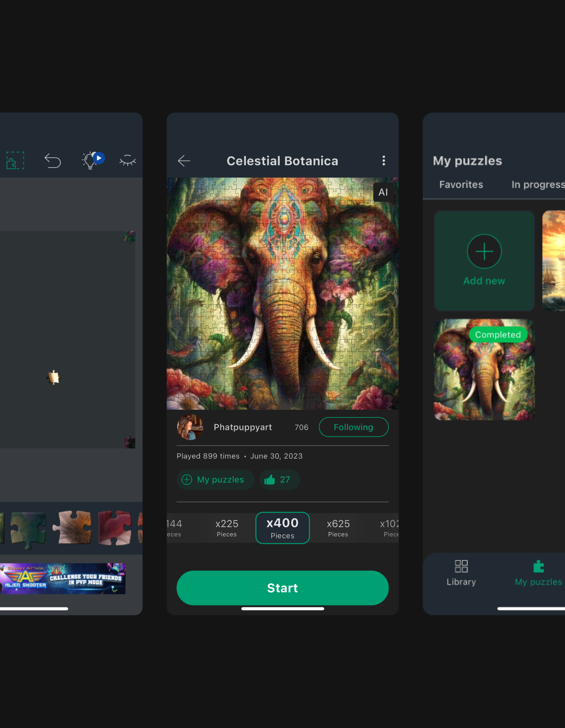This screenshot has height=728, width=565.
Task: Open the Completed elephant puzzle thumbnail
Action: pyautogui.click(x=484, y=370)
